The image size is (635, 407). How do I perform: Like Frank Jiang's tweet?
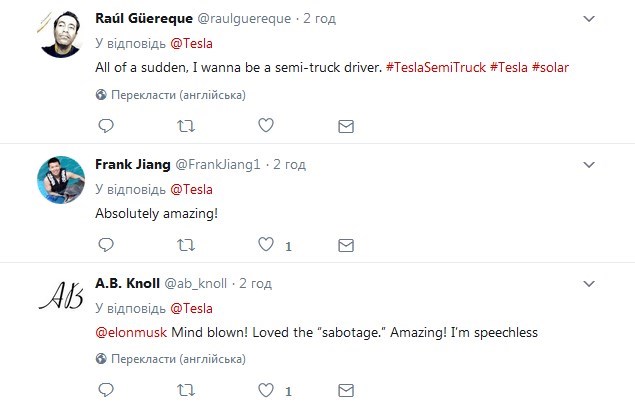[266, 245]
